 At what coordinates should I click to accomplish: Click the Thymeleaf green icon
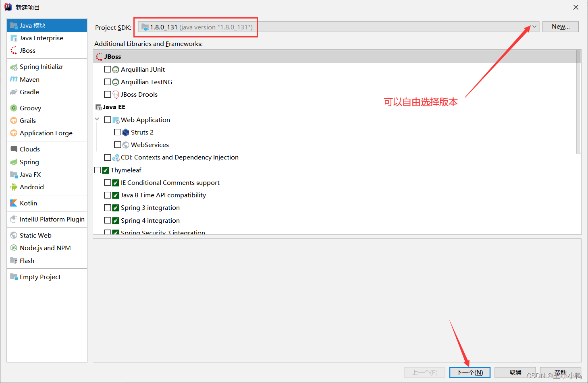pos(106,170)
